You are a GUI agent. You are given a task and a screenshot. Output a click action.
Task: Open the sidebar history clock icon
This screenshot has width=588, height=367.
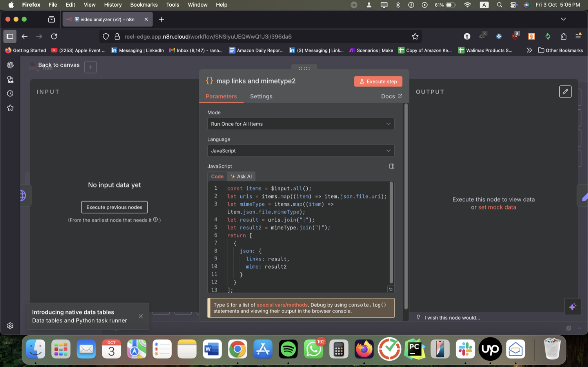tap(10, 94)
